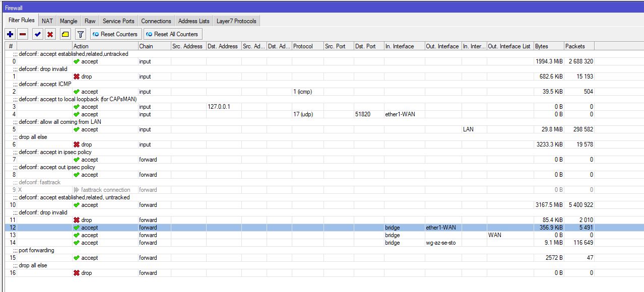Click the Src. Port column header
This screenshot has width=644, height=292.
(339, 46)
